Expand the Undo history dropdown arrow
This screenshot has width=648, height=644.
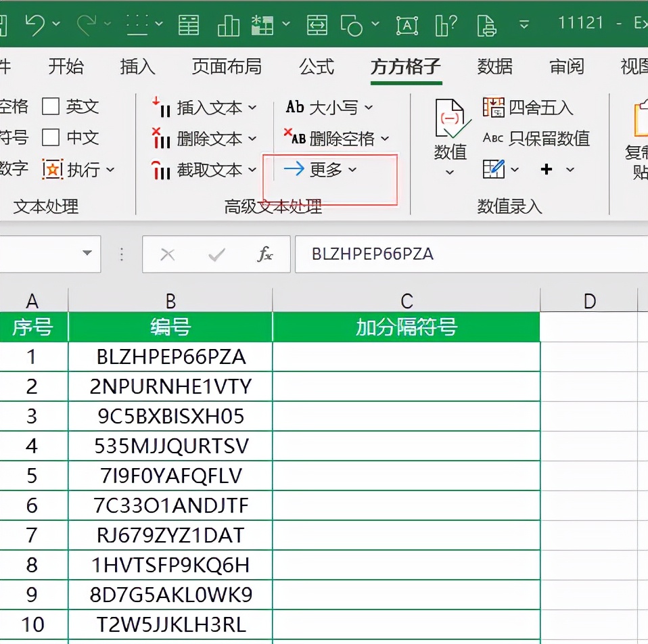point(55,24)
